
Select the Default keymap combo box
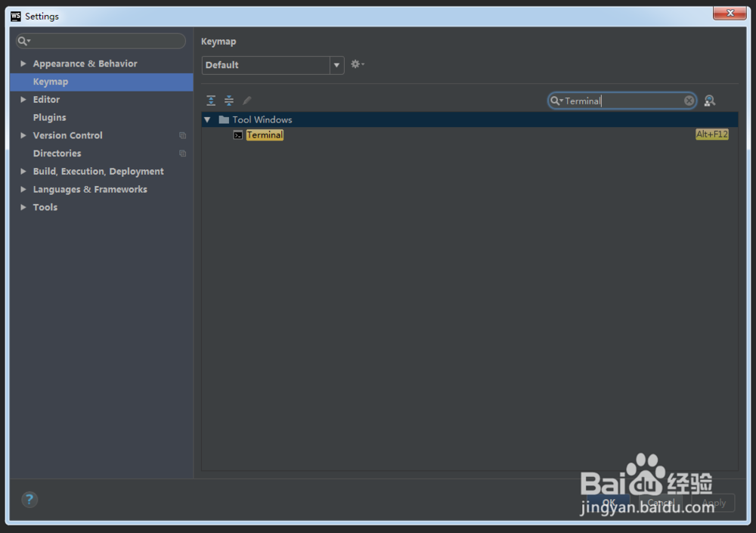(x=273, y=65)
